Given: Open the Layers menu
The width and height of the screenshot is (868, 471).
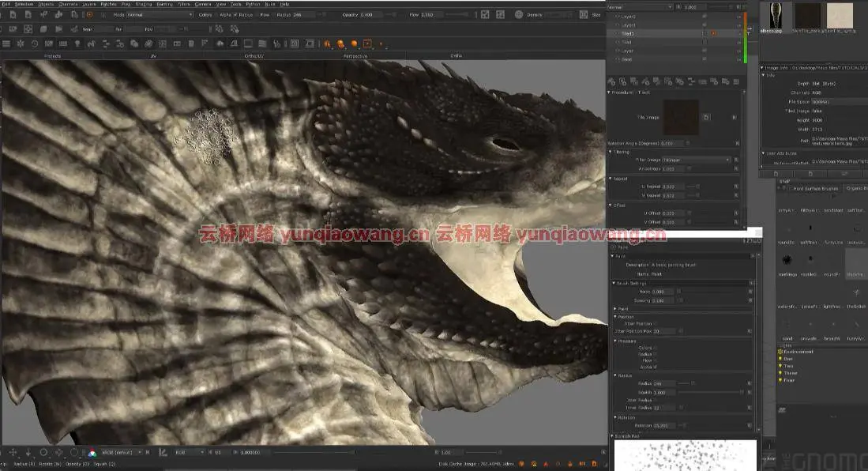Looking at the screenshot, I should (89, 4).
